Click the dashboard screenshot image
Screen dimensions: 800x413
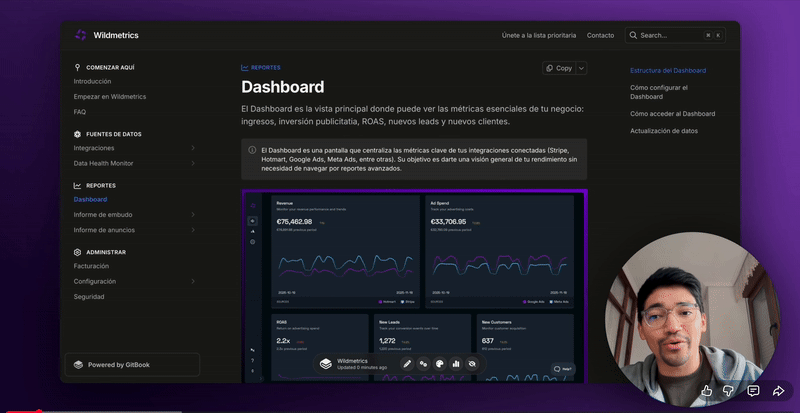pyautogui.click(x=414, y=286)
